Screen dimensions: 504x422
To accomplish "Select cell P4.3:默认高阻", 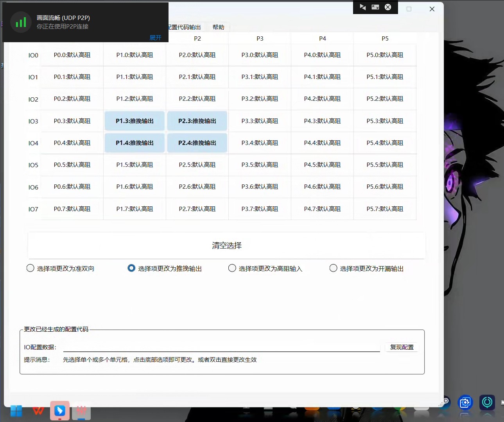I will (x=322, y=121).
